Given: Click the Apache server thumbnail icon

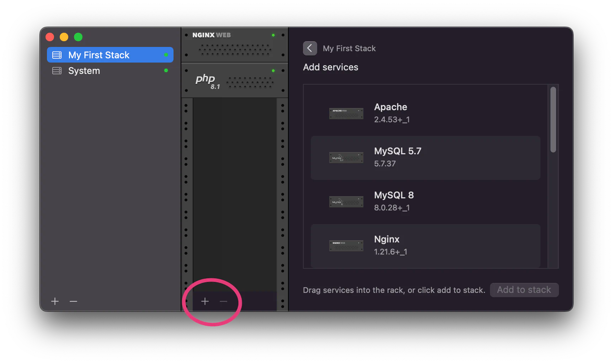Looking at the screenshot, I should pos(346,114).
